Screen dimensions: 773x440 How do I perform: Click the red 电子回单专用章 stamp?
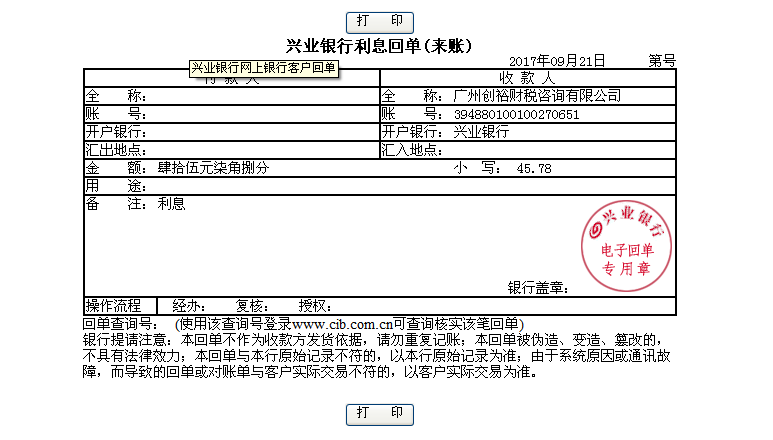click(x=626, y=246)
